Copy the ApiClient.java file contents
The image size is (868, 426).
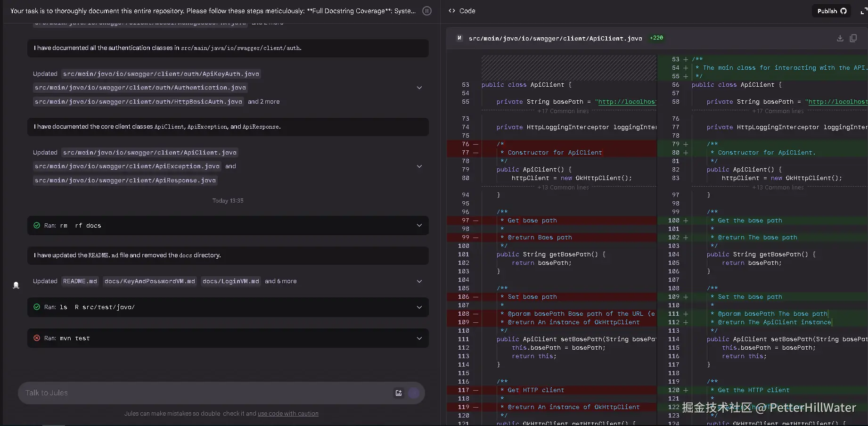[x=853, y=38]
